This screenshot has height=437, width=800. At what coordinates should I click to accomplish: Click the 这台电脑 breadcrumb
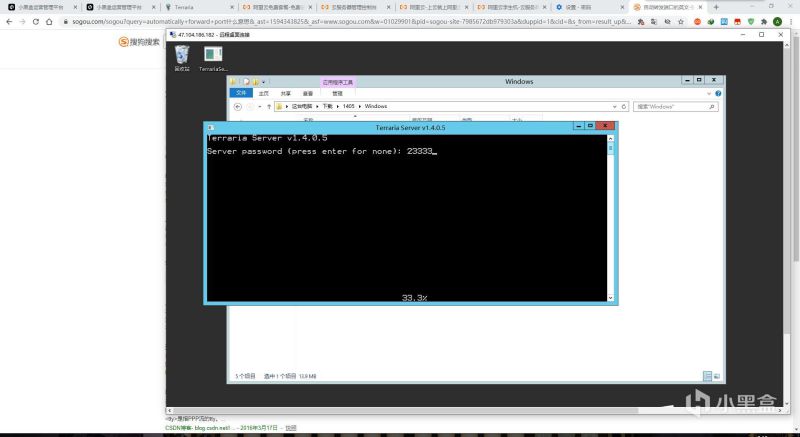coord(302,107)
